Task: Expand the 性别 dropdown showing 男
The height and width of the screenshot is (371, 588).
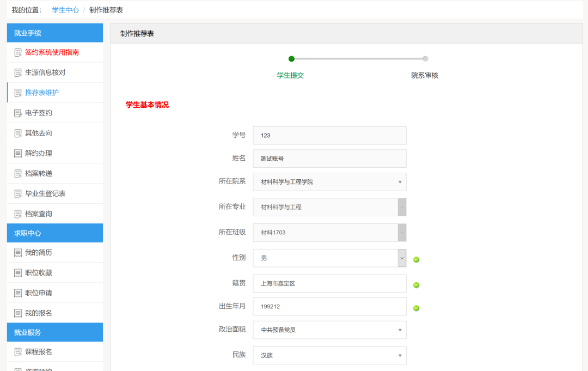Action: pyautogui.click(x=329, y=258)
